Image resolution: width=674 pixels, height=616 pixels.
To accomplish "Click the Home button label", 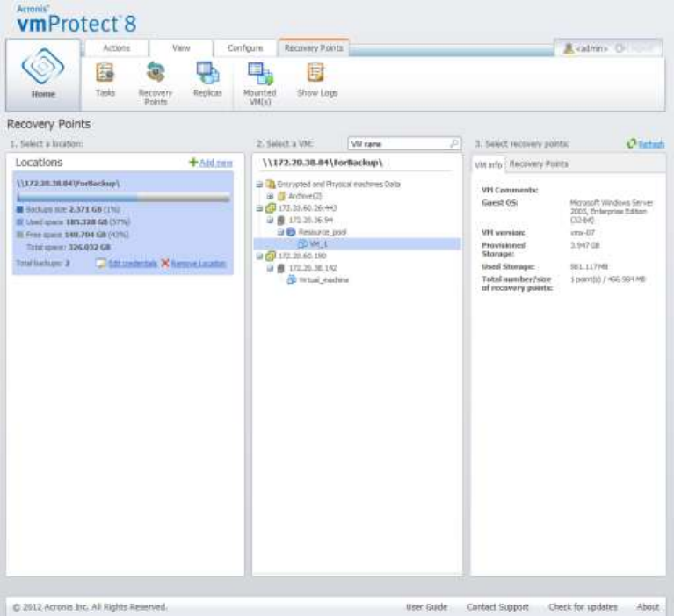I will [43, 94].
